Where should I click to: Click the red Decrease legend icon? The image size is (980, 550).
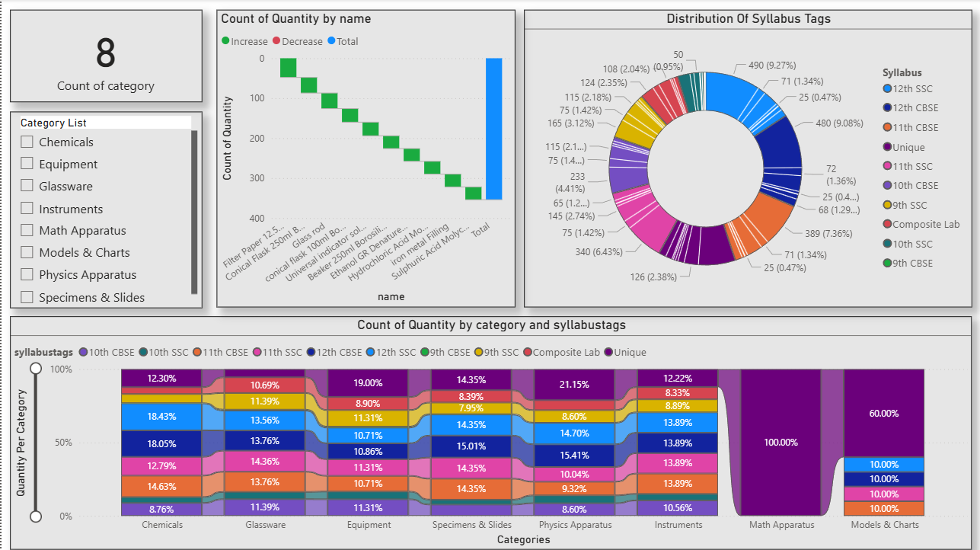coord(275,41)
